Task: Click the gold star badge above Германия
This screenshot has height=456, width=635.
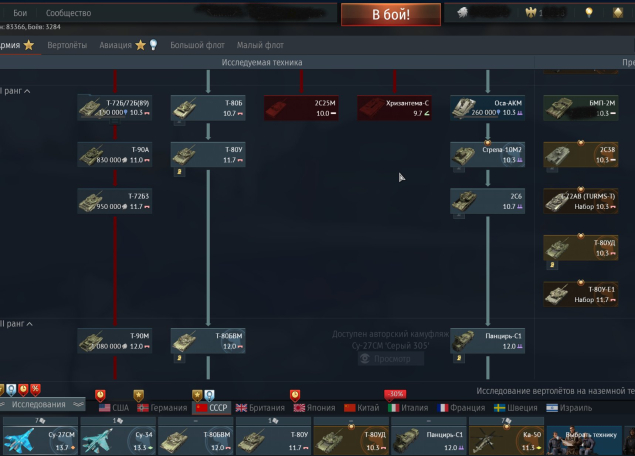Action: pos(139,395)
